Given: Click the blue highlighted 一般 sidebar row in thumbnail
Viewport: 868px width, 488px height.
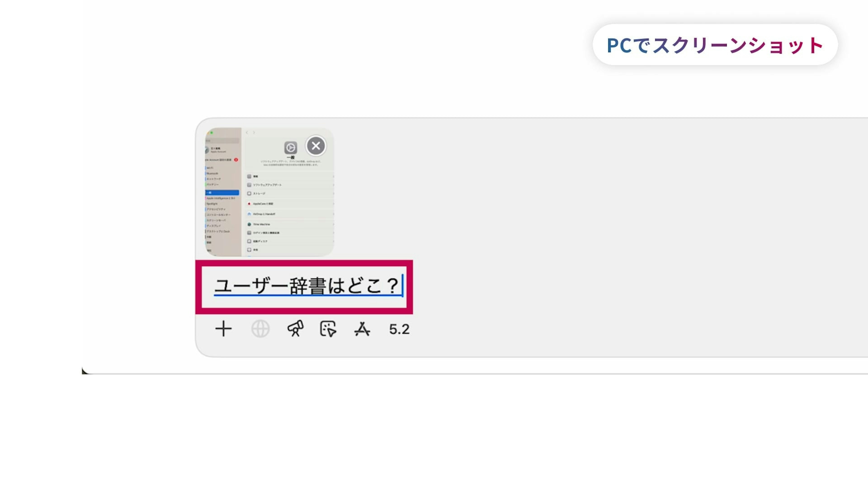Looking at the screenshot, I should (x=222, y=193).
